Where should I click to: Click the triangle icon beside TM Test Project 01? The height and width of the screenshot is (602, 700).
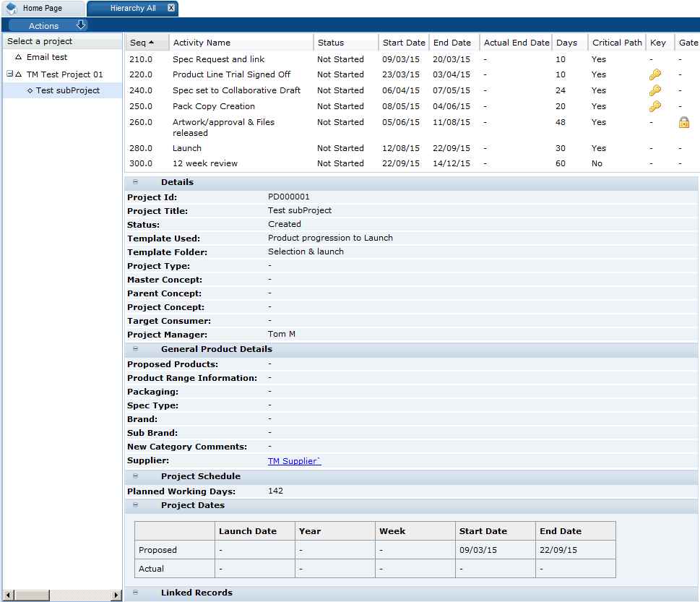pos(18,74)
